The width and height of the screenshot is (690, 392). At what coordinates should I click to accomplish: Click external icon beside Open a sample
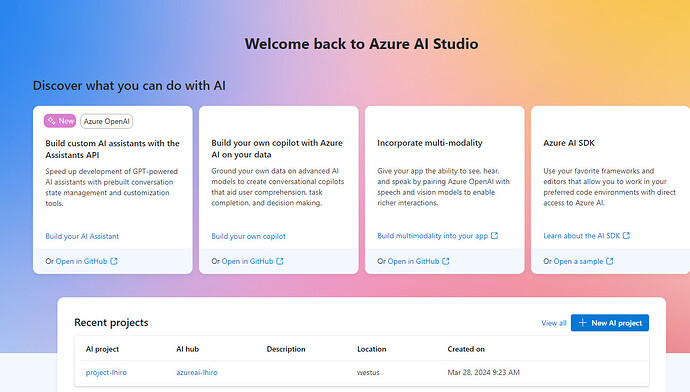pos(609,261)
